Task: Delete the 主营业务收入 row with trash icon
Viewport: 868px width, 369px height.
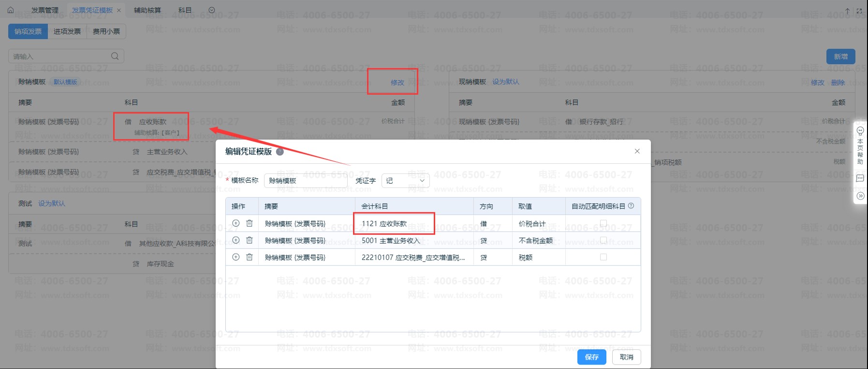Action: [x=250, y=240]
